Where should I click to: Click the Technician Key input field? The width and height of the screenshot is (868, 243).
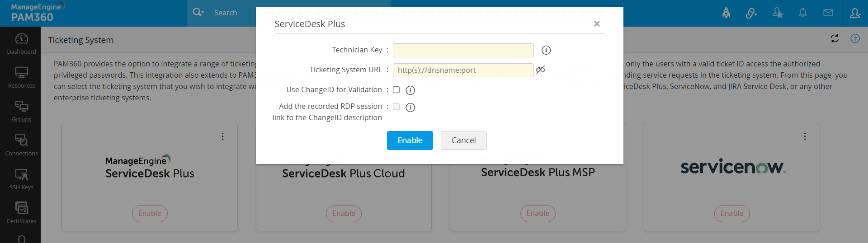point(463,50)
